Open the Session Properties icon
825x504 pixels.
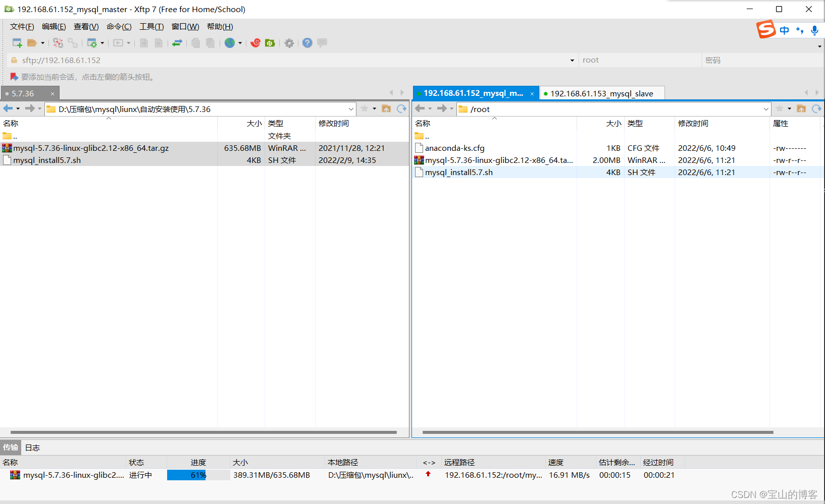(92, 43)
